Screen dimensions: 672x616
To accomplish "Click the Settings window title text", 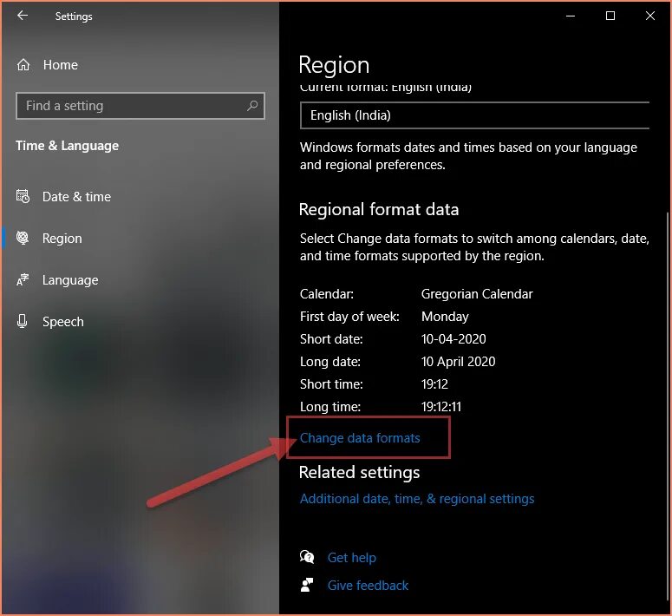I will coord(74,16).
